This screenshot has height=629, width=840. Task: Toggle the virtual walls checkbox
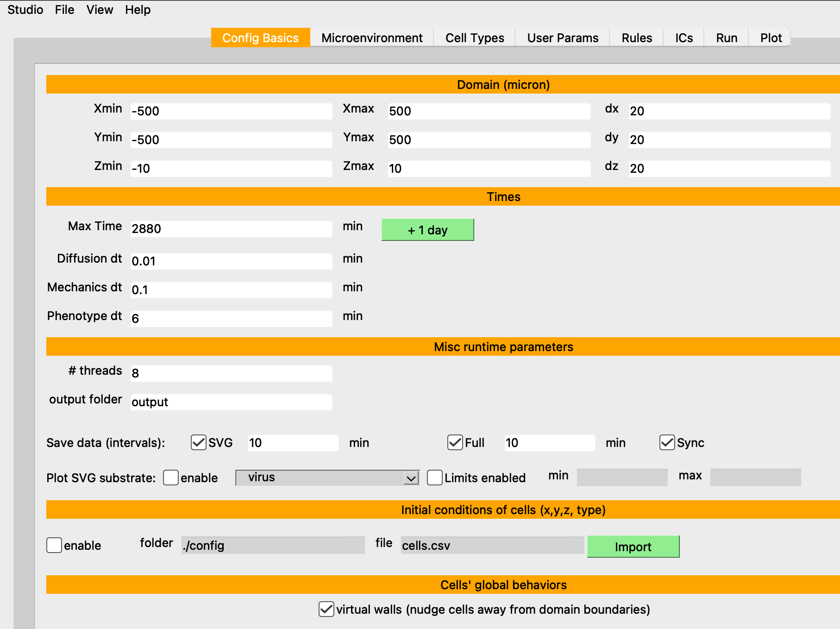[x=326, y=609]
